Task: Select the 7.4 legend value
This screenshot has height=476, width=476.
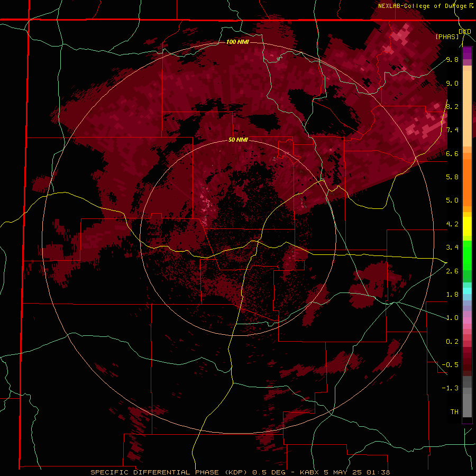Action: pos(452,130)
